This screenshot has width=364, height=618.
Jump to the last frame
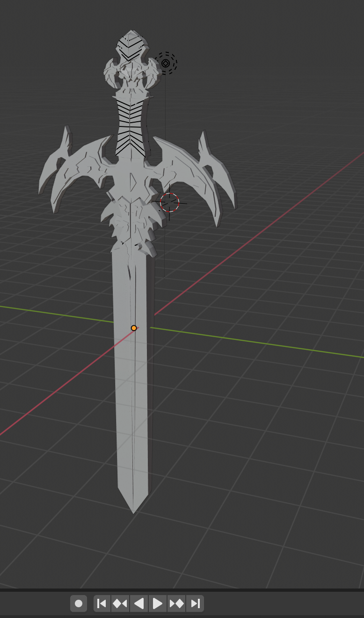tap(195, 603)
